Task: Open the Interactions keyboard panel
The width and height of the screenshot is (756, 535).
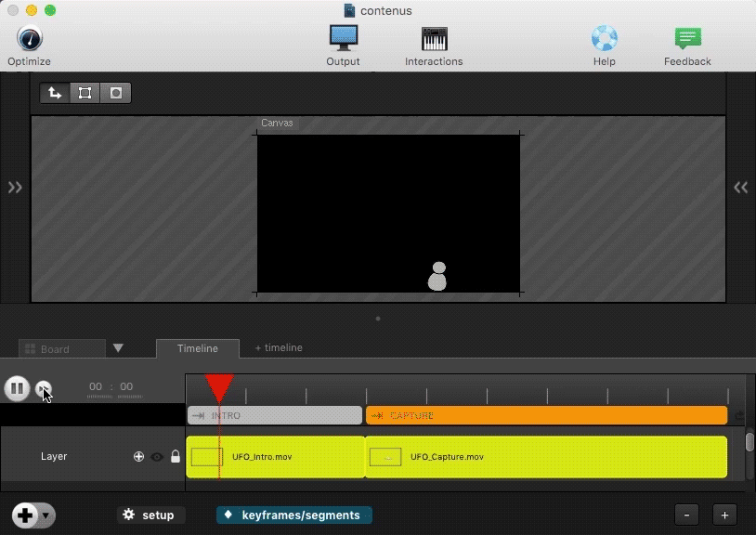Action: (434, 39)
